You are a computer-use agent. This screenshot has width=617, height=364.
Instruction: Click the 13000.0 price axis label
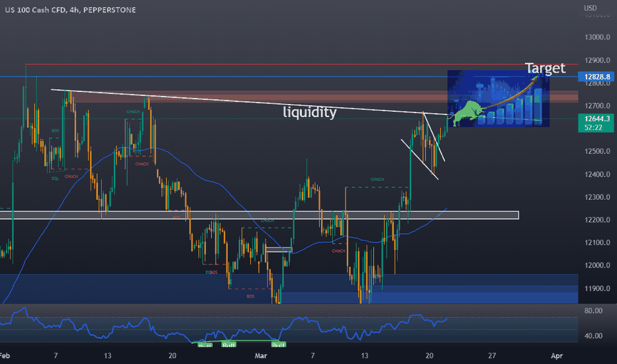tap(597, 37)
